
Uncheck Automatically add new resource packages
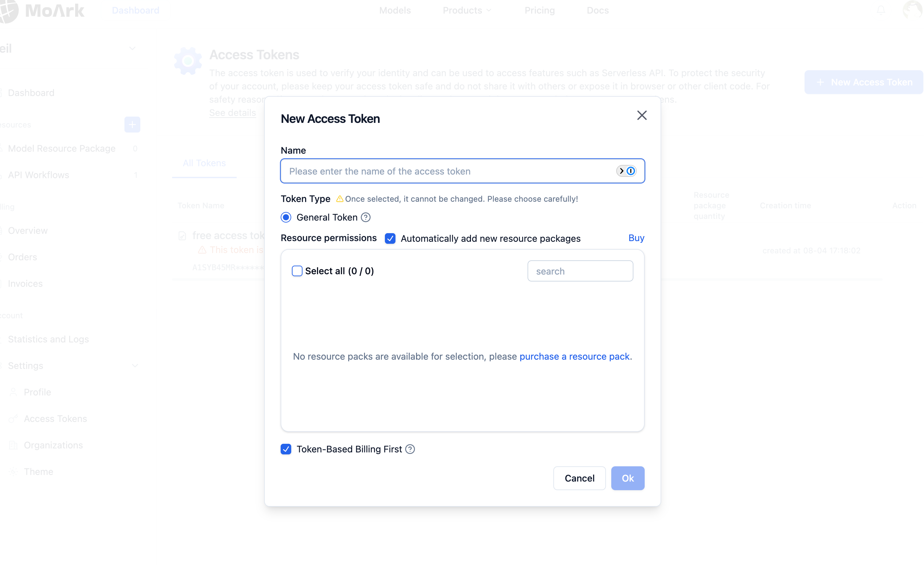pos(390,238)
